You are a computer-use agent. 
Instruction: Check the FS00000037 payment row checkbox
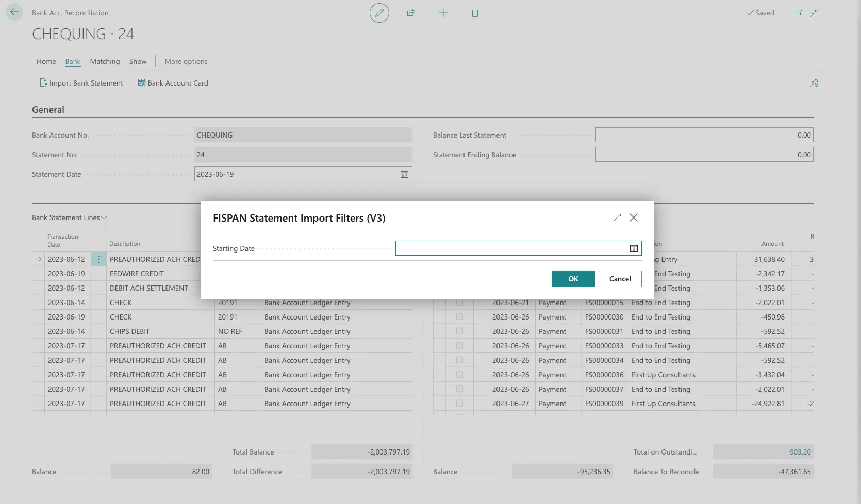tap(459, 389)
